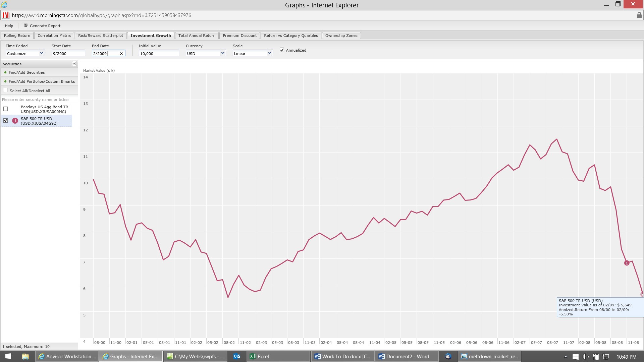The width and height of the screenshot is (644, 362).
Task: Open File Explorer from the taskbar
Action: click(x=25, y=356)
